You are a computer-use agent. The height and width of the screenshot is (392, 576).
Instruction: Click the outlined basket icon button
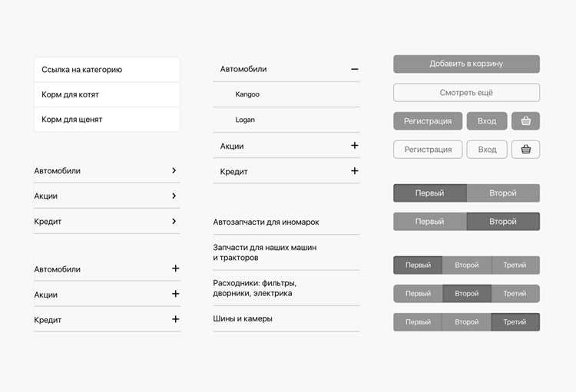pos(525,150)
